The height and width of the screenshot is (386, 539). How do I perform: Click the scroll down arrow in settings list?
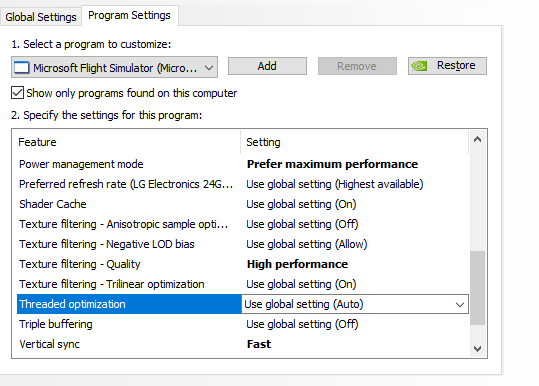coord(477,349)
